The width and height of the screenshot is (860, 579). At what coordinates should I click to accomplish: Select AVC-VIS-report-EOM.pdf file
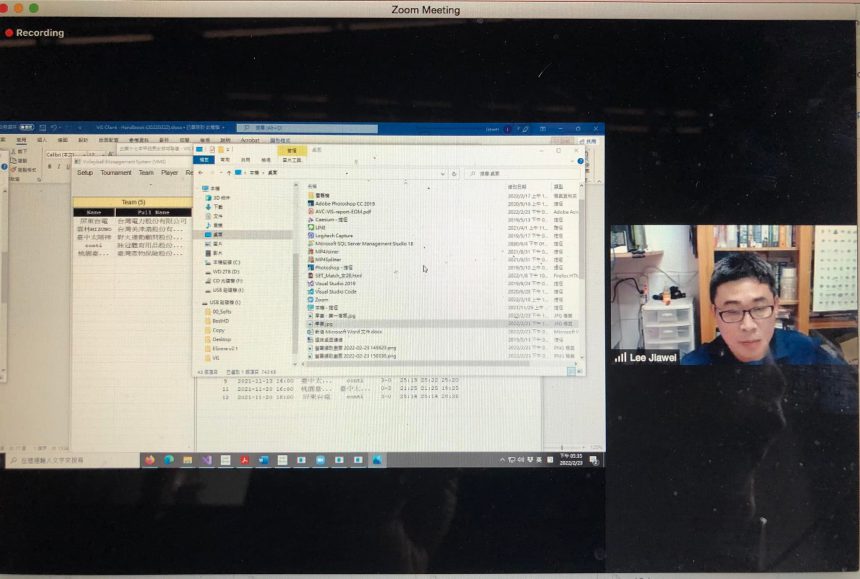(x=340, y=211)
